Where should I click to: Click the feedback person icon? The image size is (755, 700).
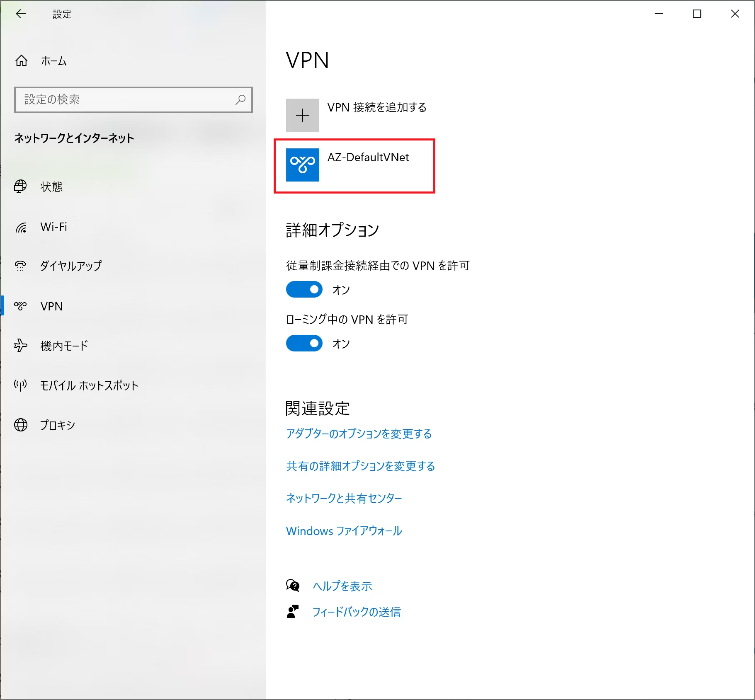point(293,611)
